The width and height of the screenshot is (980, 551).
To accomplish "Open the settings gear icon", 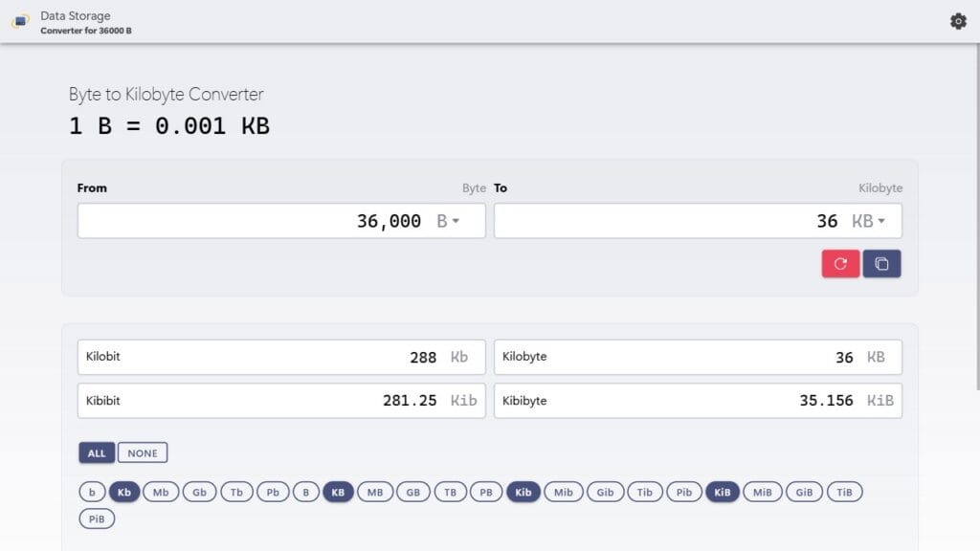I will (958, 21).
